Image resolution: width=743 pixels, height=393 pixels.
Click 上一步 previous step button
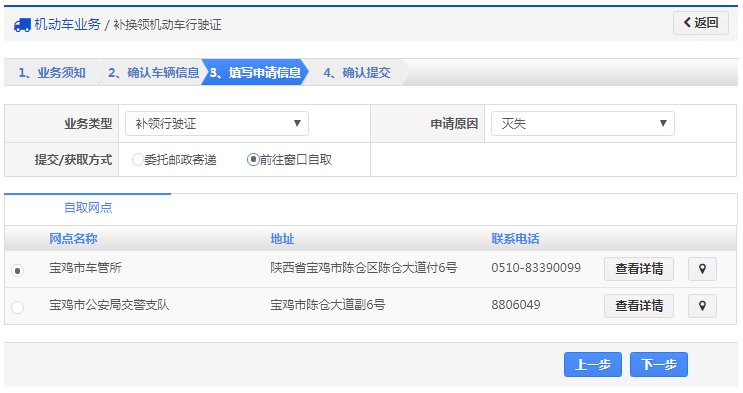[x=593, y=365]
